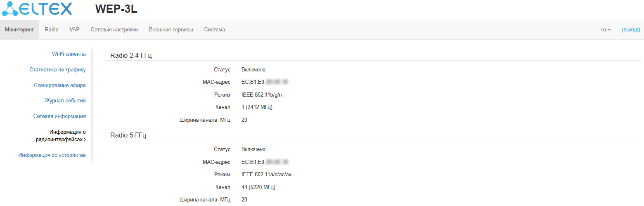Viewport: 644px width, 206px height.
Task: Open Статистика по трафику page
Action: tap(57, 70)
